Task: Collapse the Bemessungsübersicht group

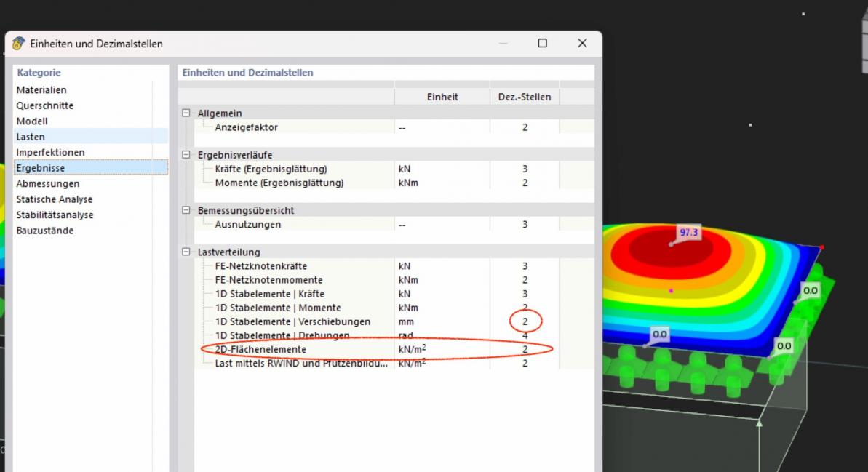Action: pyautogui.click(x=186, y=210)
